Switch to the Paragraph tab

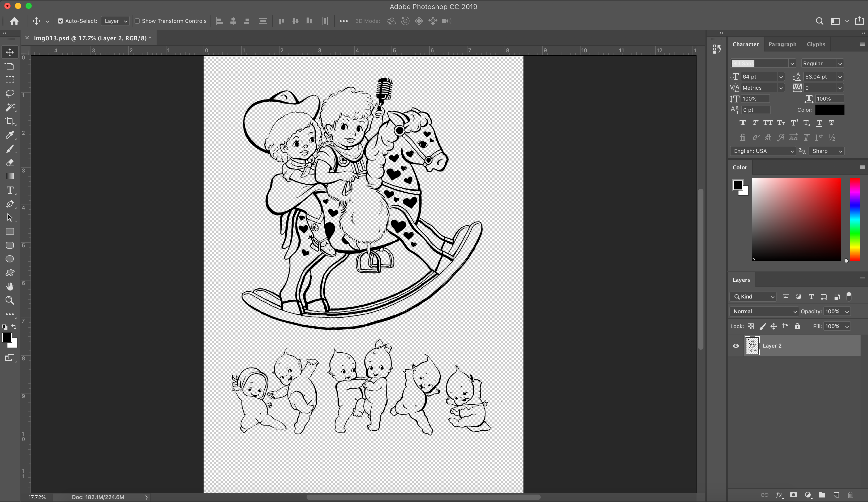782,44
